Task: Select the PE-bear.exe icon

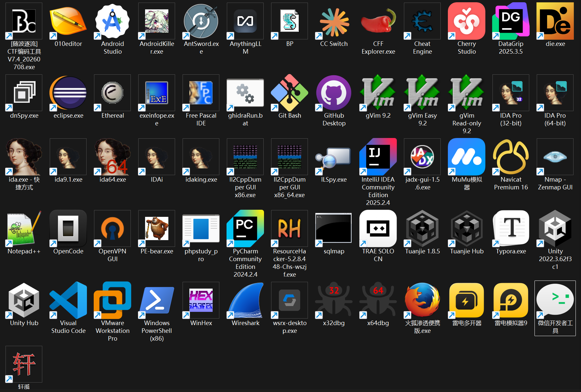Action: [x=157, y=228]
